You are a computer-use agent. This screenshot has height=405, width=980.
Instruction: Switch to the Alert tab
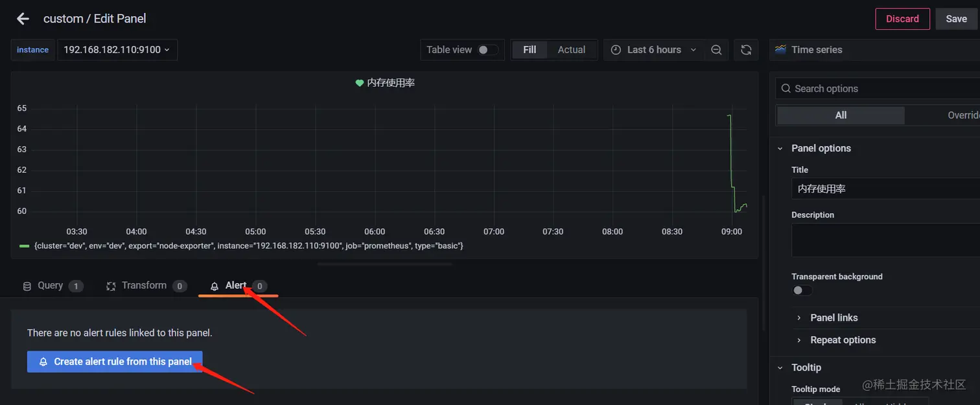tap(239, 286)
